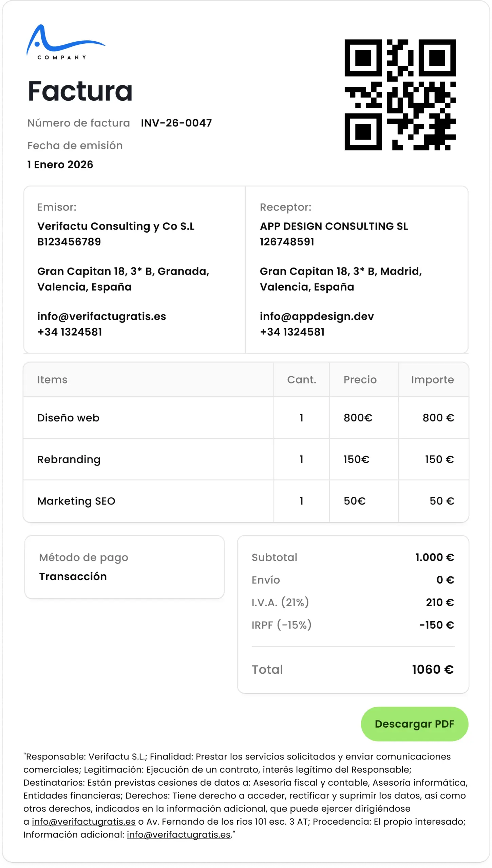Image resolution: width=492 pixels, height=868 pixels.
Task: Click the QR code image
Action: 400,95
